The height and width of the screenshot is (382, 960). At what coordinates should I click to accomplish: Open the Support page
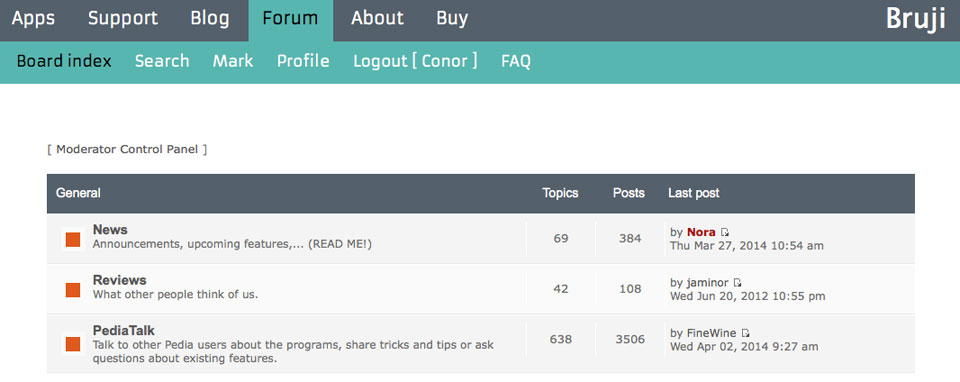122,18
